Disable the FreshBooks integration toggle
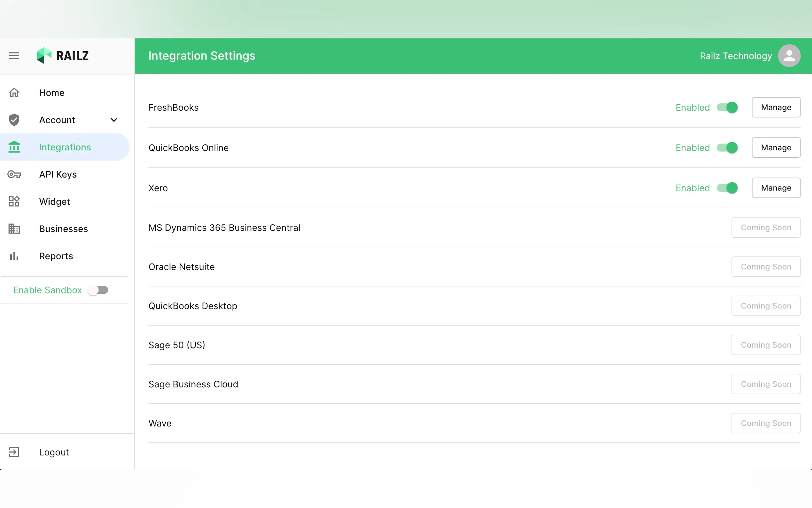This screenshot has width=812, height=508. tap(727, 107)
